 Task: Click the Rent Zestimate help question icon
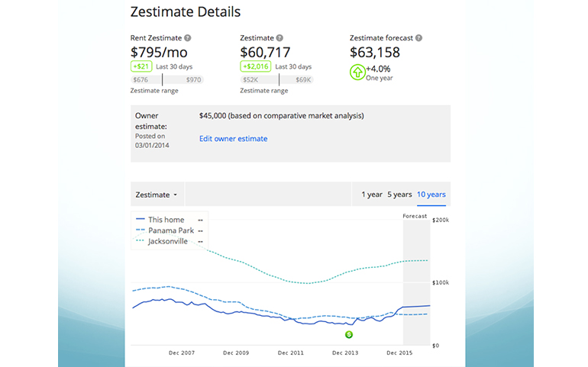coord(188,38)
